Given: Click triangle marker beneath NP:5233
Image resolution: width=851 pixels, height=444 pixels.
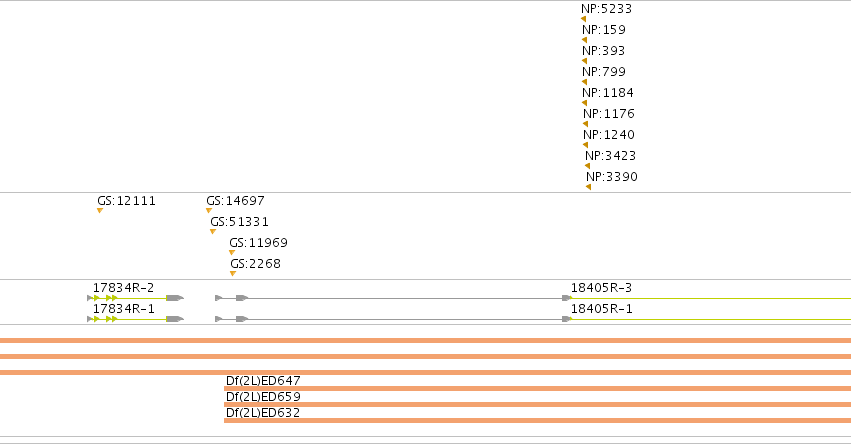Looking at the screenshot, I should pyautogui.click(x=583, y=19).
